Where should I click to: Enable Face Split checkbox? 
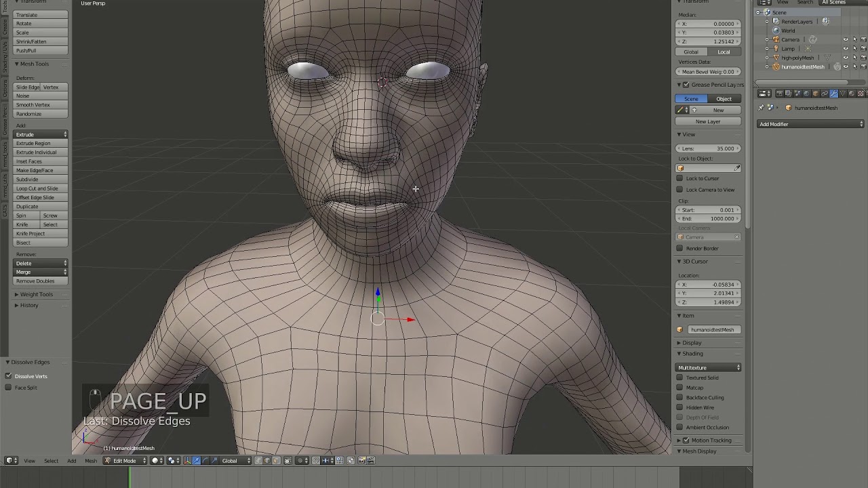click(8, 388)
